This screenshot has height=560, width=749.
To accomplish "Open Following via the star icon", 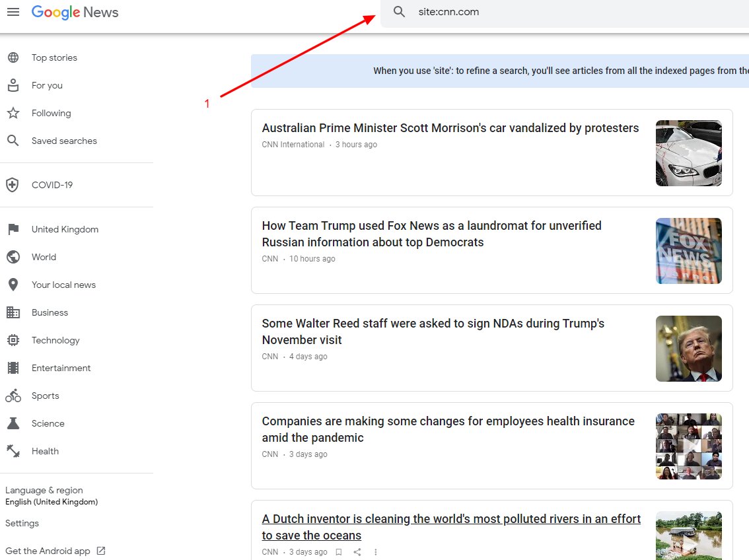I will tap(13, 113).
